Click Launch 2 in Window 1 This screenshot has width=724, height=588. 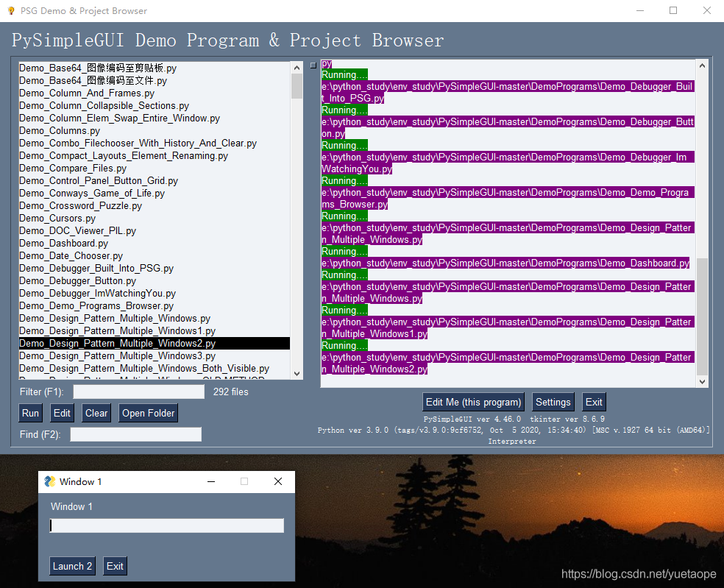(x=72, y=566)
